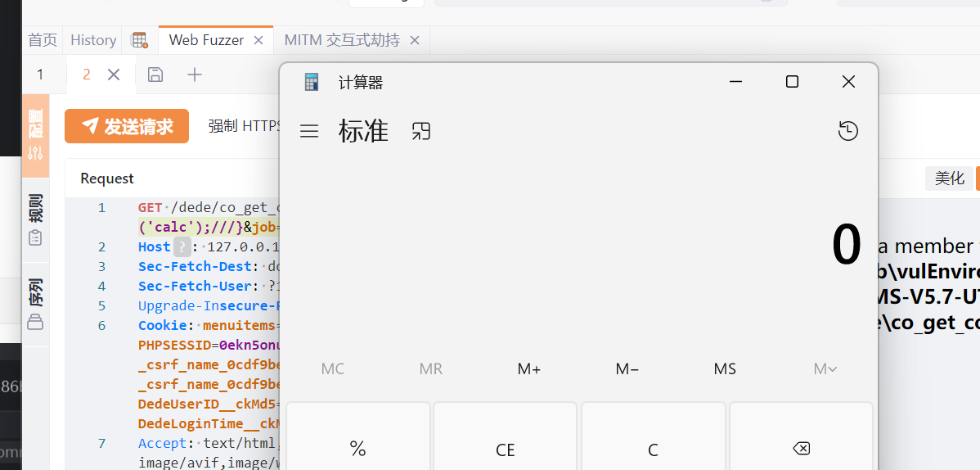Click the 强制 HTTPS option label
This screenshot has width=980, height=470.
click(244, 126)
